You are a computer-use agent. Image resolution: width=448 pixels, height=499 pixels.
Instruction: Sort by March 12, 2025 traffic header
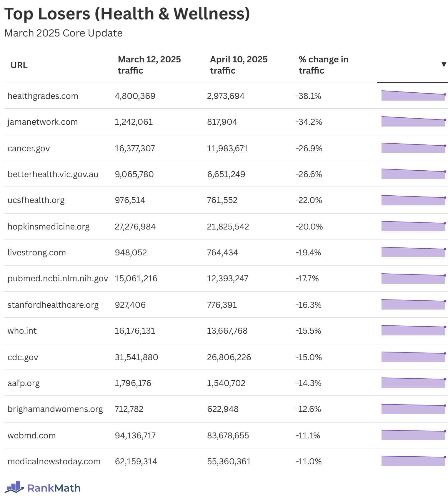point(149,65)
